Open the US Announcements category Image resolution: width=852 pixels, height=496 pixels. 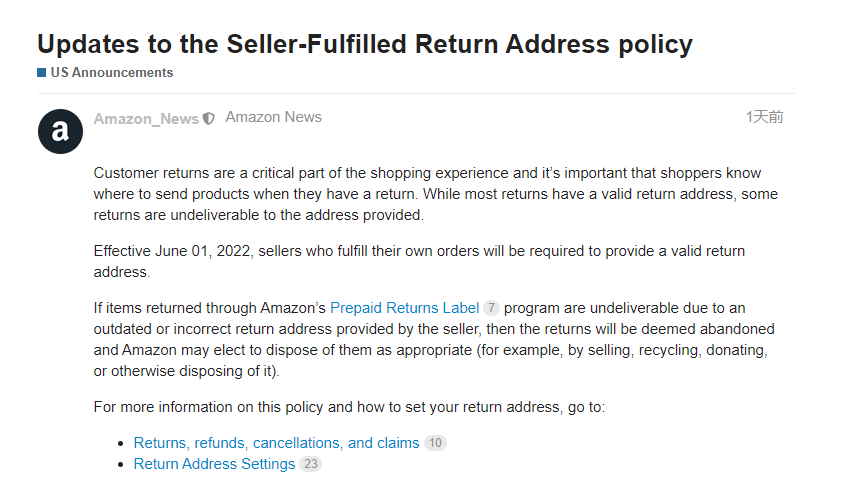pyautogui.click(x=111, y=73)
